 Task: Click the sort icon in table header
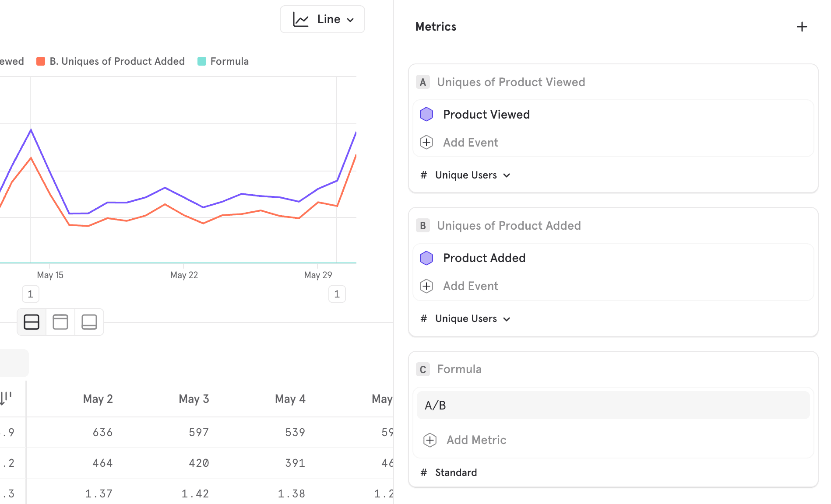(x=6, y=399)
